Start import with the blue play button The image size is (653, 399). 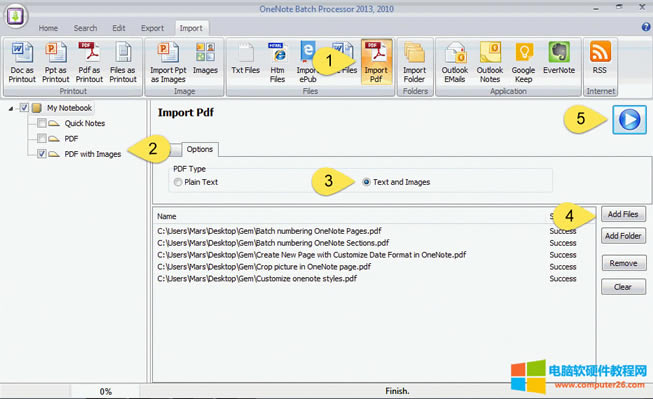629,120
